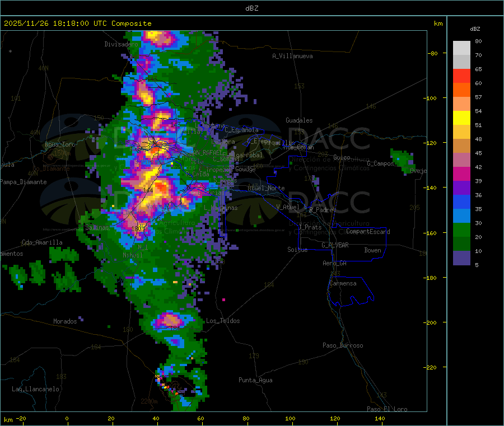Select the 20 dBZ green color band
Image resolution: width=504 pixels, height=426 pixels.
click(x=461, y=230)
